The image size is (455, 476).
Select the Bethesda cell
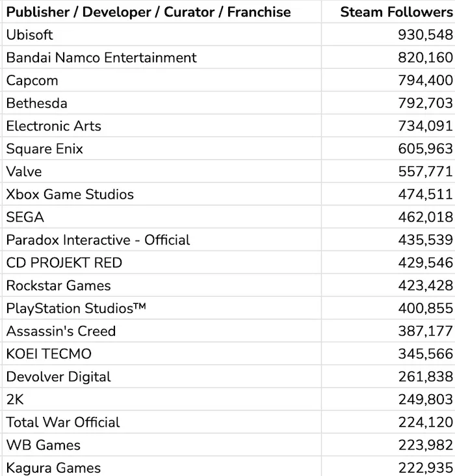pyautogui.click(x=36, y=103)
